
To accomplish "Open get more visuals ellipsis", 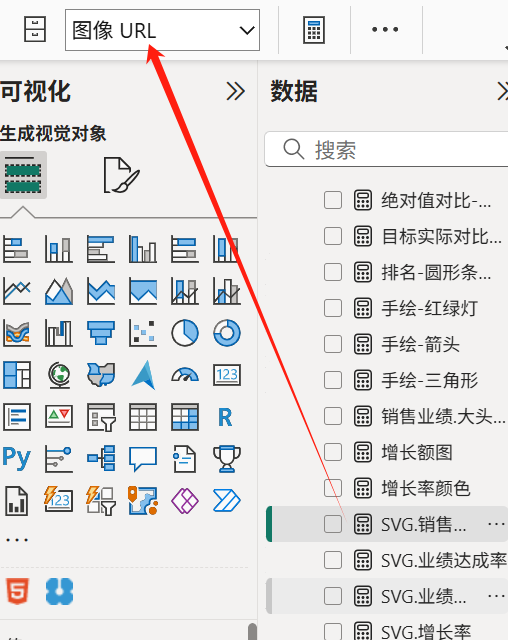I will [x=17, y=540].
